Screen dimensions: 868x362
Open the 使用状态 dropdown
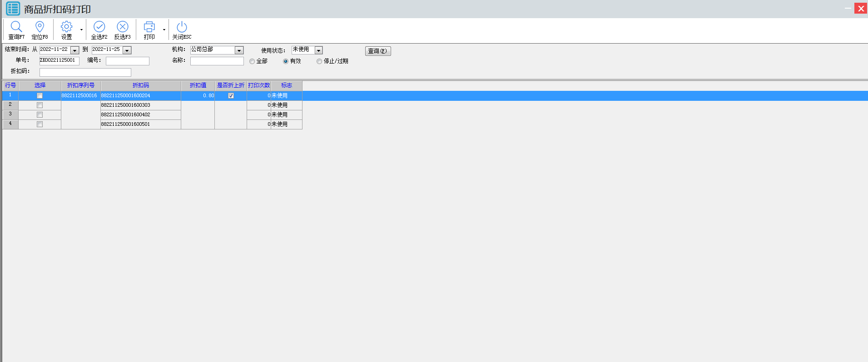click(319, 50)
